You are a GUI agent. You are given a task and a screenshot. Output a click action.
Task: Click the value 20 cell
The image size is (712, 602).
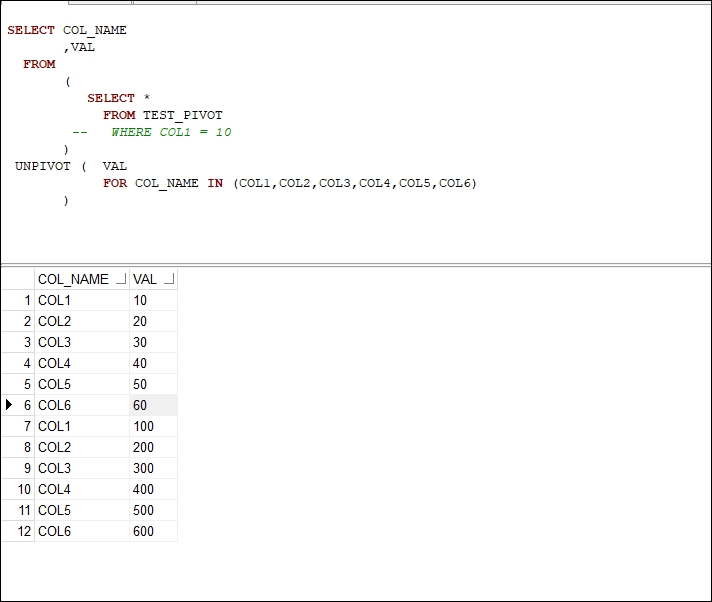(x=153, y=321)
